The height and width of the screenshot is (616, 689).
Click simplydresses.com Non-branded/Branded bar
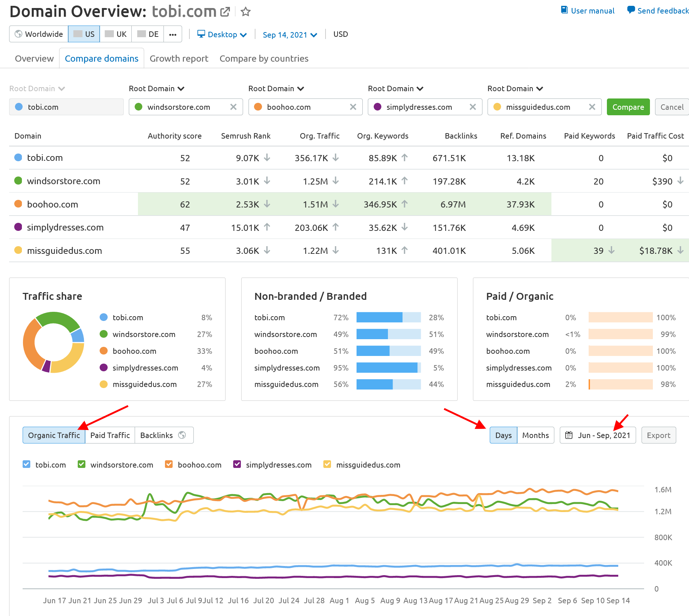point(388,368)
